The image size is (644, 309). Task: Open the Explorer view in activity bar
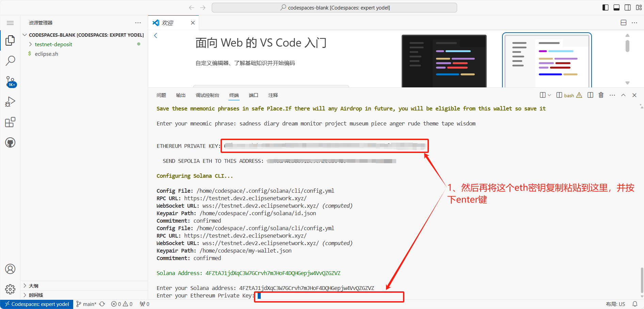10,40
